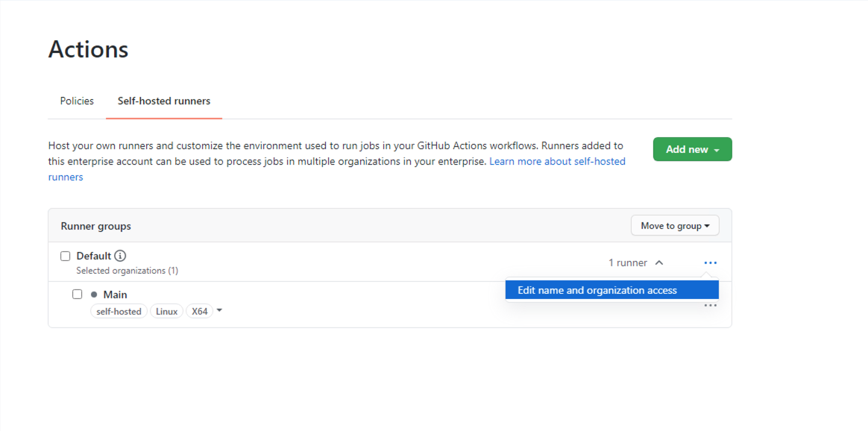Open the Move to group dropdown
The height and width of the screenshot is (431, 868).
675,225
